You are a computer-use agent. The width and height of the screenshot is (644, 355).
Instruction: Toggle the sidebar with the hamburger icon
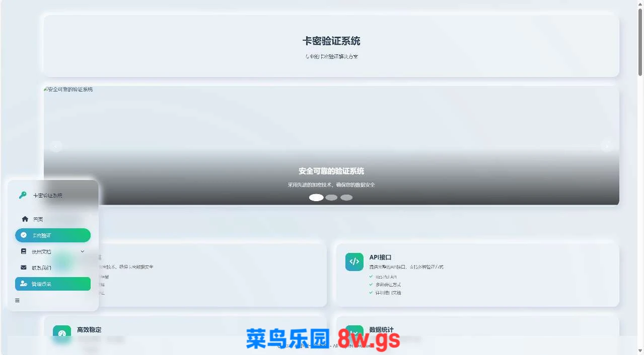coord(17,300)
